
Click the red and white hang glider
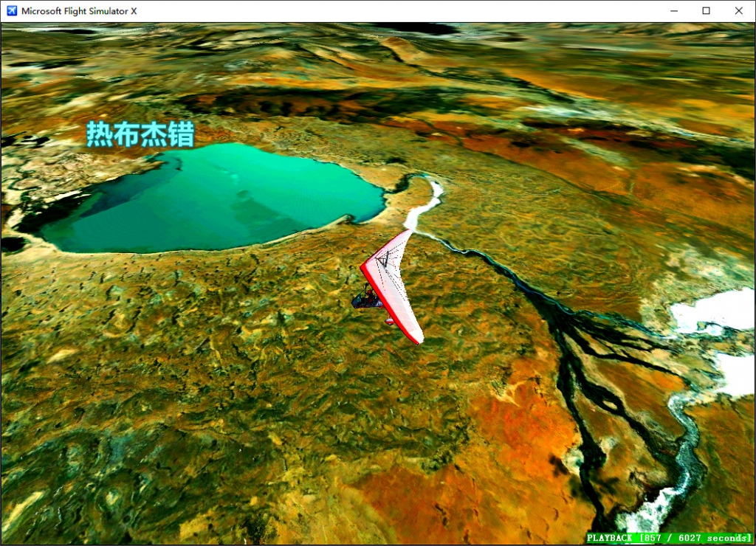[x=390, y=288]
